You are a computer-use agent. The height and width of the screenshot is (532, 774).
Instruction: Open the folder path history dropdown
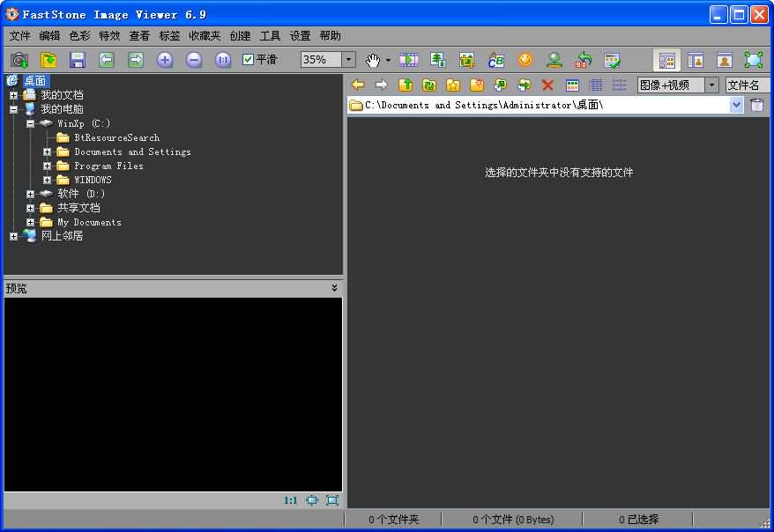(736, 105)
